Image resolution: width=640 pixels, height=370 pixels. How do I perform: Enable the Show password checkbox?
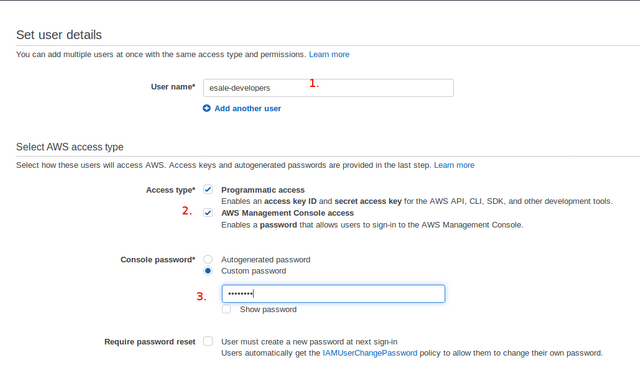[226, 309]
